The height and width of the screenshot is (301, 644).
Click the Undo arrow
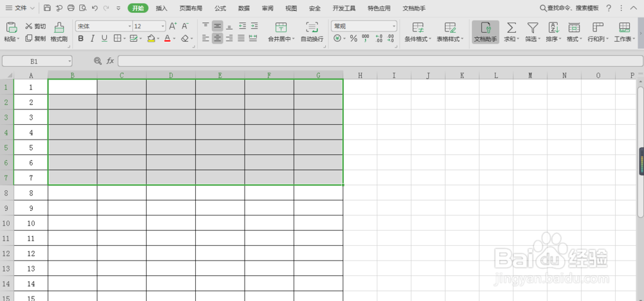[x=95, y=8]
